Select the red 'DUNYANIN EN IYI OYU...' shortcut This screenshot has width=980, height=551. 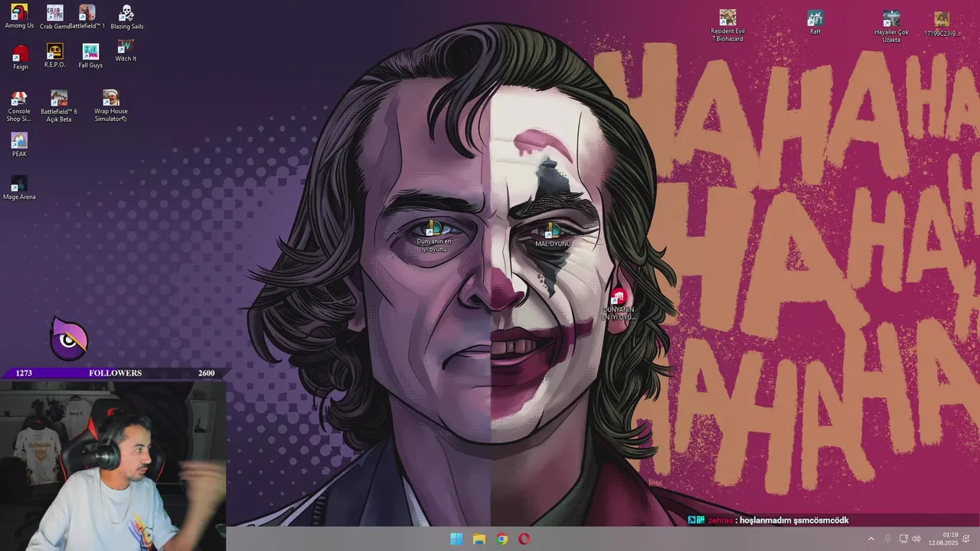tap(619, 305)
